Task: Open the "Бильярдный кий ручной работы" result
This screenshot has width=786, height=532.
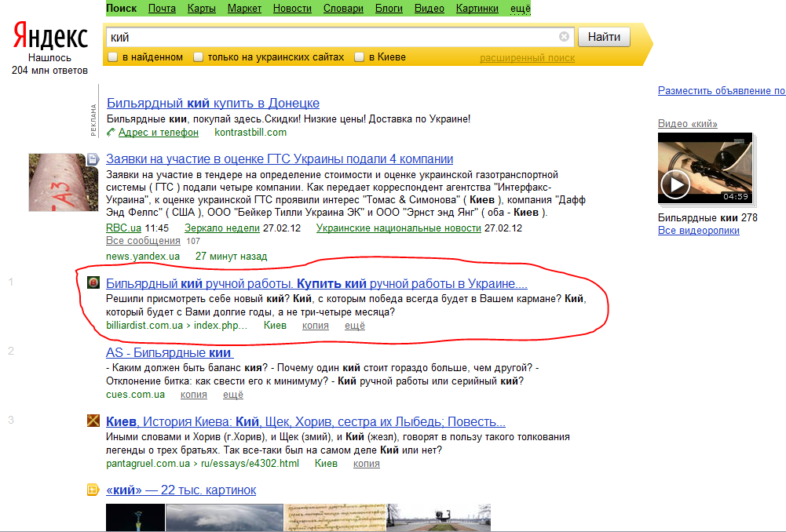Action: coord(316,283)
